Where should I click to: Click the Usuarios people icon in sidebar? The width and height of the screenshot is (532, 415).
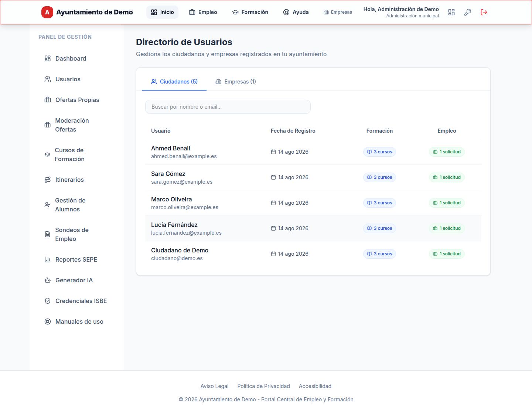pos(48,79)
